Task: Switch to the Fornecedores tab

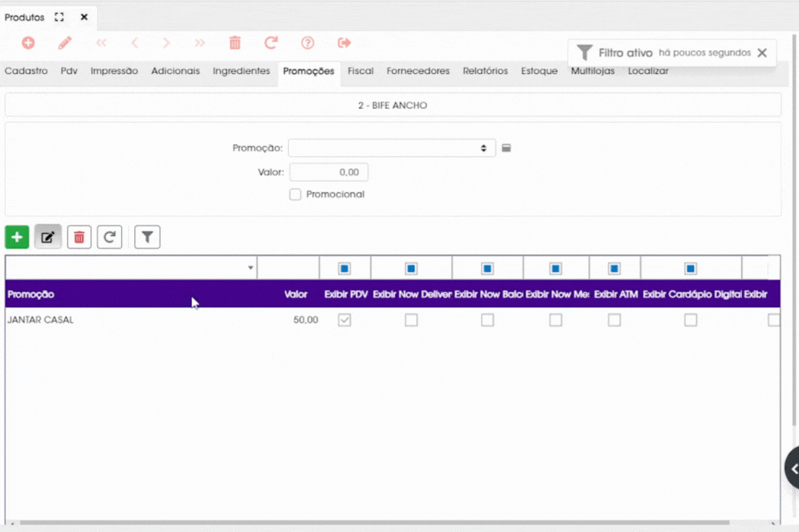Action: 418,71
